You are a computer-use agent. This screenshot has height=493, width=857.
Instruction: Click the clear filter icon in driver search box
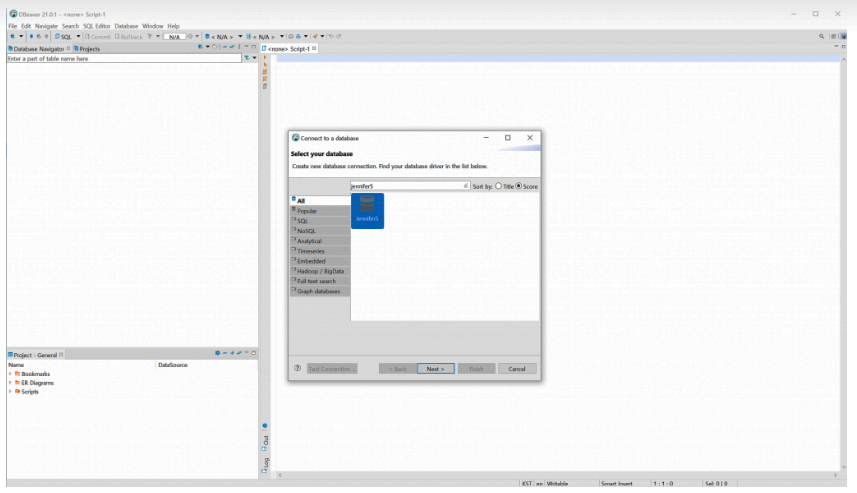click(466, 186)
